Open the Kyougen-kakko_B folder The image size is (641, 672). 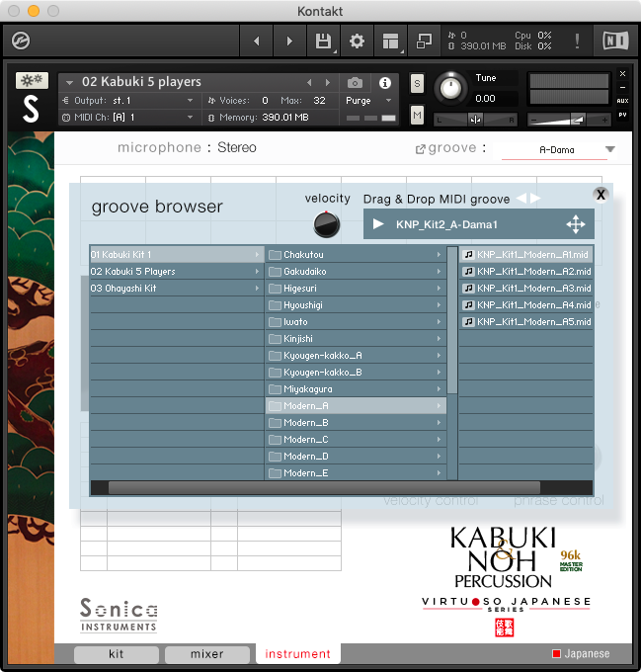point(356,372)
